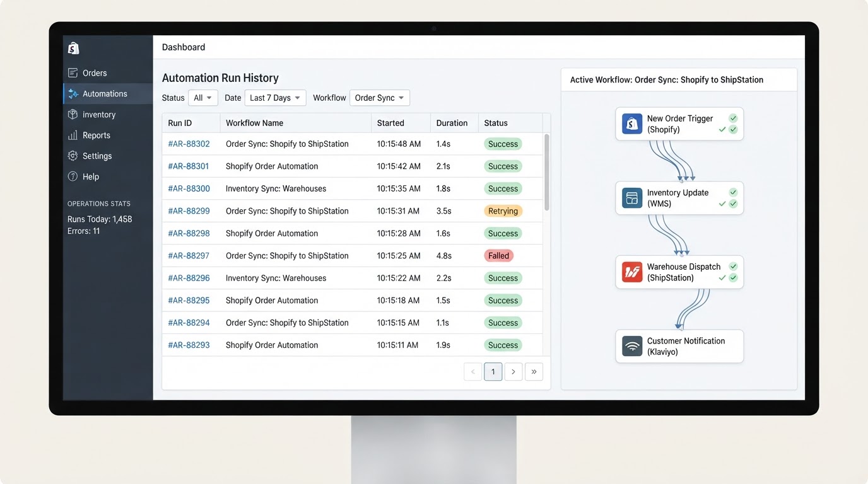Open the Workflow Order Sync dropdown

click(380, 98)
